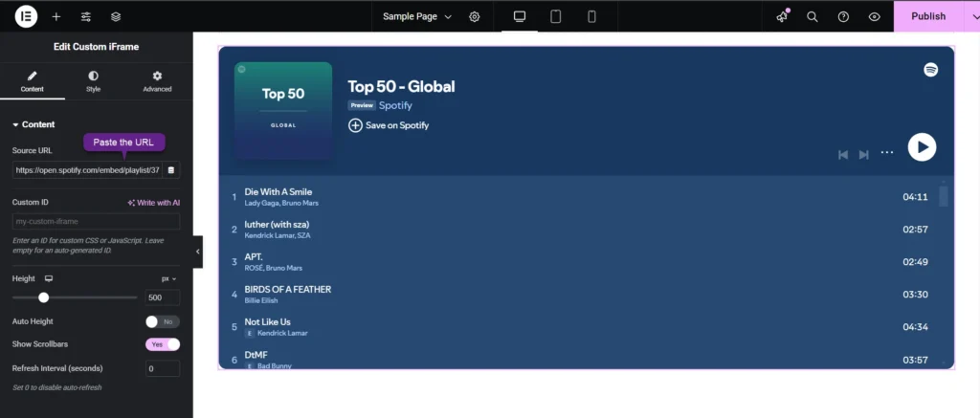Screen dimensions: 980x418
Task: Click the Source URL input field
Action: (87, 170)
